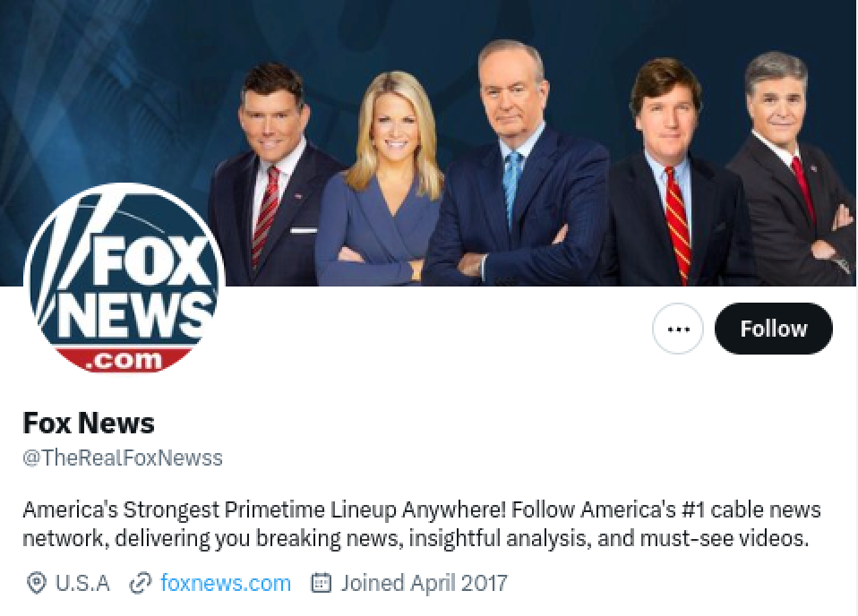Click the Fox News display name
The width and height of the screenshot is (858, 616).
coord(89,423)
